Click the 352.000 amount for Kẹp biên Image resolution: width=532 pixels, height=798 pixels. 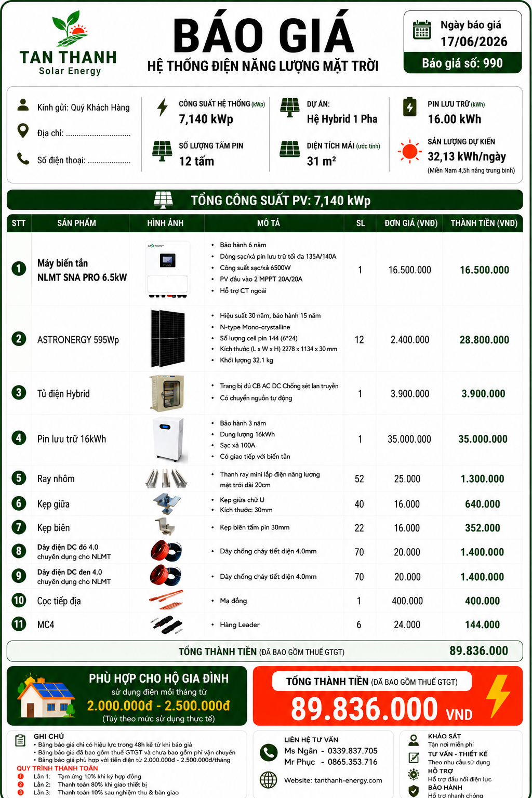point(483,528)
